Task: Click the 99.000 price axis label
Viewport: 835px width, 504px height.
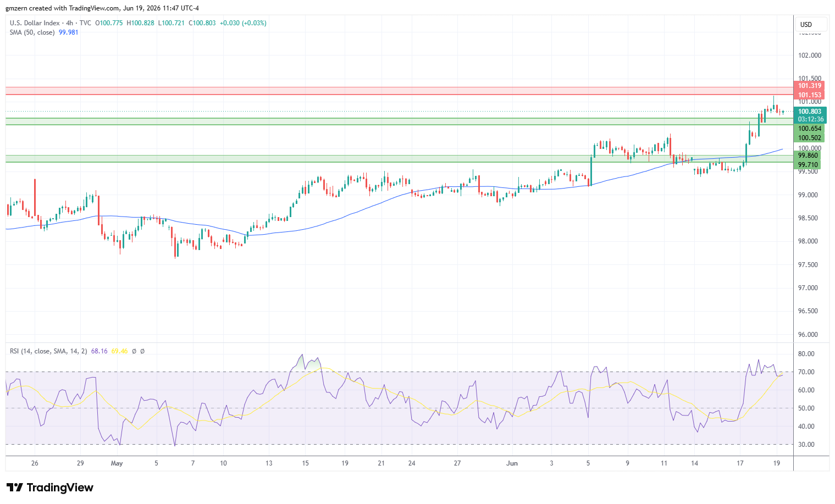Action: [x=808, y=195]
